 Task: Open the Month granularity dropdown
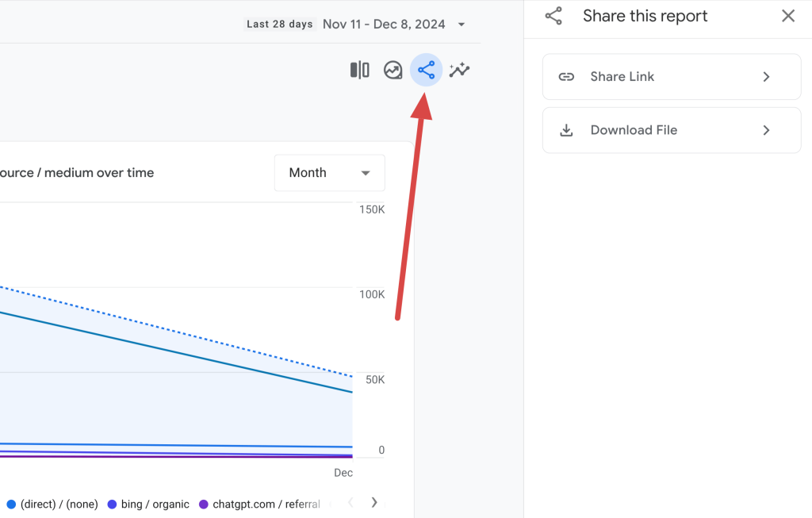pyautogui.click(x=329, y=173)
